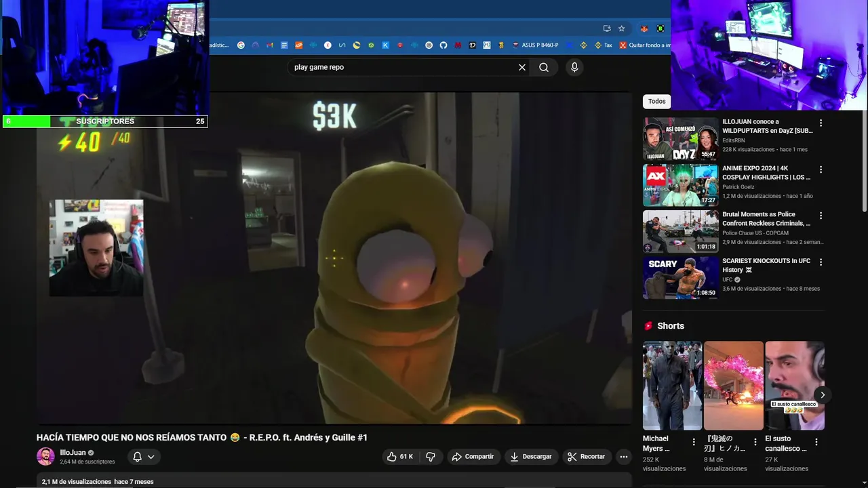Click the 2,1 M de visualizaciones text
Image resolution: width=868 pixels, height=488 pixels.
(x=77, y=482)
